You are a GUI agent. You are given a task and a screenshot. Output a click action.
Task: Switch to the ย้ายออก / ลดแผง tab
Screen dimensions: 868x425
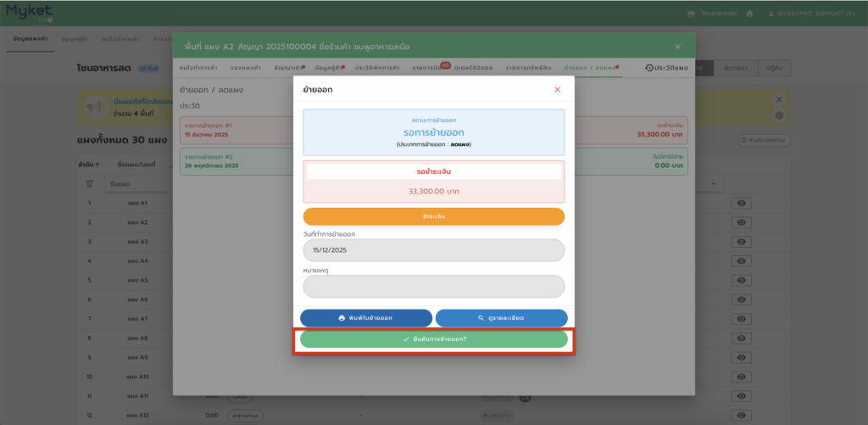point(590,67)
